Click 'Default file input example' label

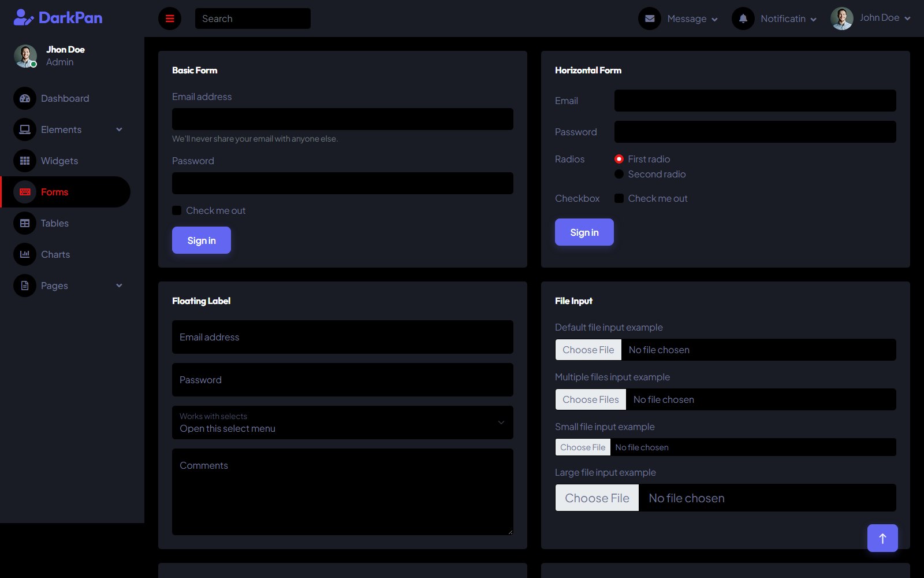coord(609,327)
